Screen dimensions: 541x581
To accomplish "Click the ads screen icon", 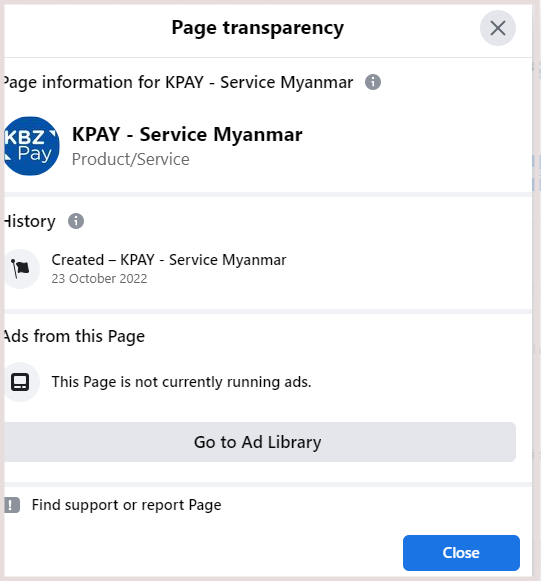I will (21, 382).
